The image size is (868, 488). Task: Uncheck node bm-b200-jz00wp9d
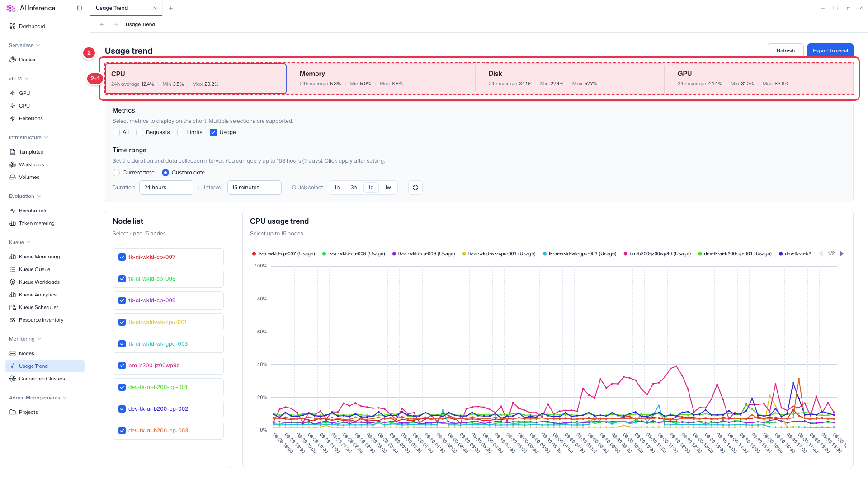122,366
